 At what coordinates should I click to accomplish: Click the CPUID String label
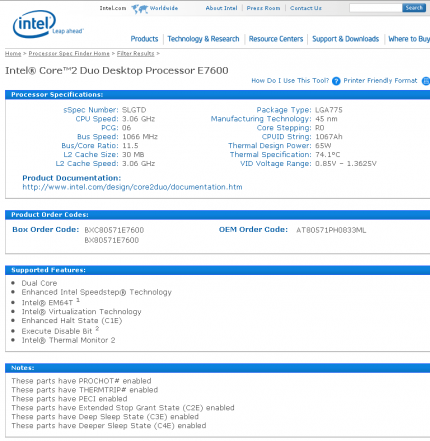tap(287, 137)
